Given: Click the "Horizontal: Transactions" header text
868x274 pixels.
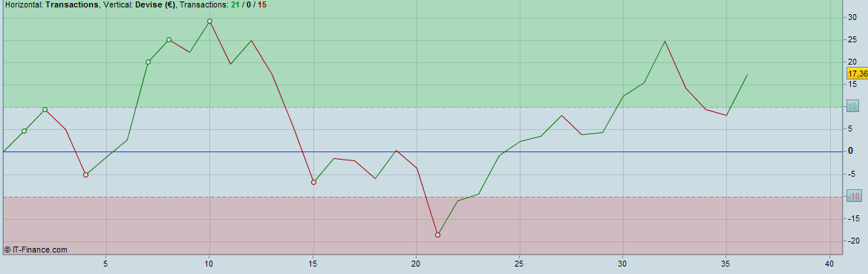Looking at the screenshot, I should pyautogui.click(x=51, y=5).
